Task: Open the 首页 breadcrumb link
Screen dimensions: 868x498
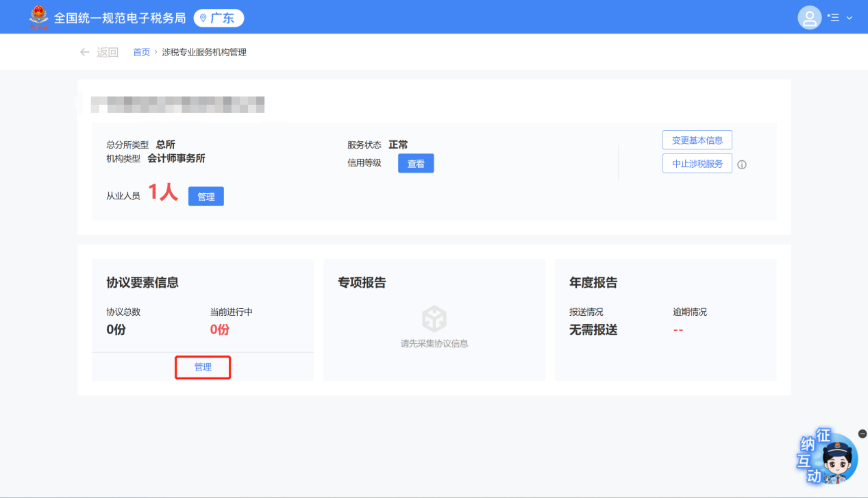Action: point(141,52)
